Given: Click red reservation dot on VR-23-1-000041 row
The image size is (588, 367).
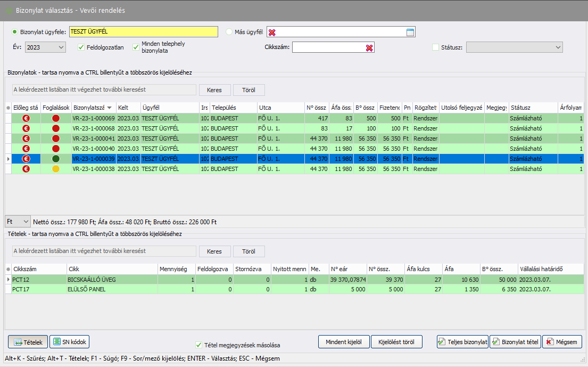Looking at the screenshot, I should tap(56, 138).
